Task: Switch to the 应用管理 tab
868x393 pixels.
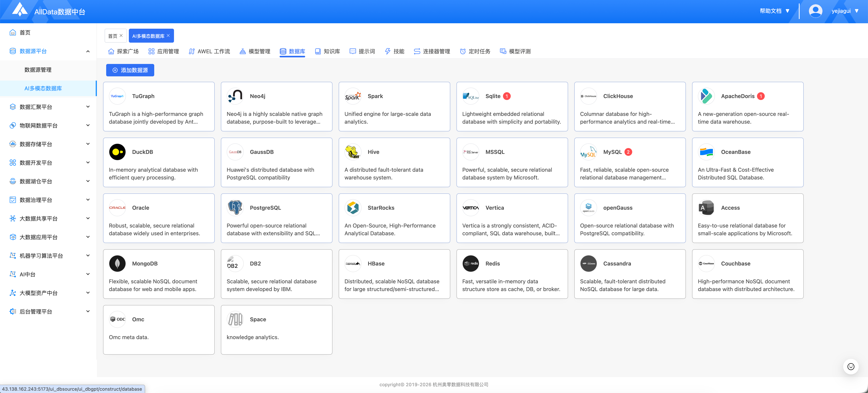Action: [x=163, y=51]
